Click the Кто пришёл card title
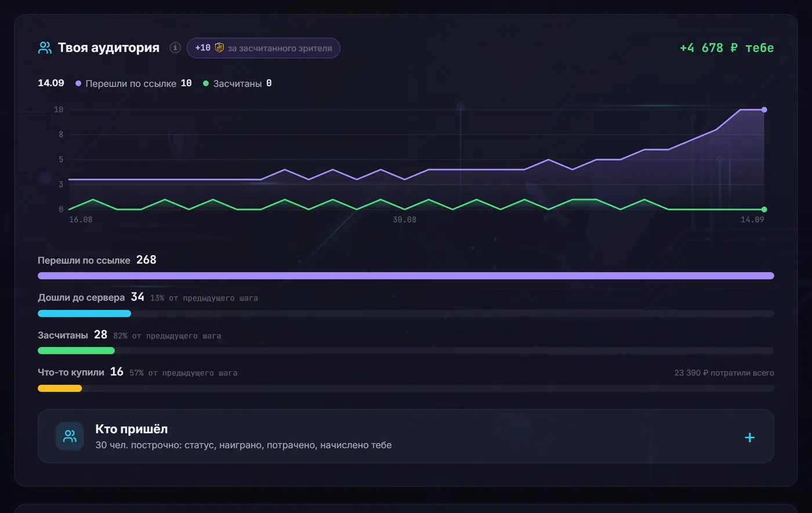This screenshot has width=812, height=513. 132,429
